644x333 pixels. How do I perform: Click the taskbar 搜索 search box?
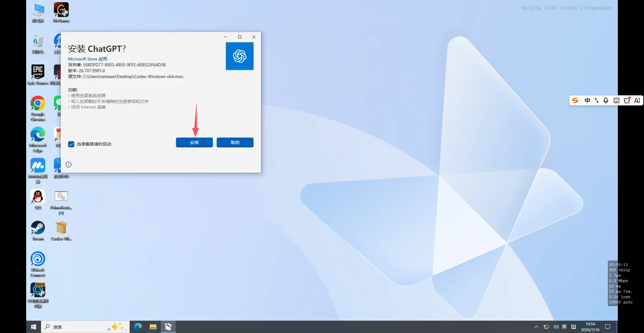click(85, 327)
